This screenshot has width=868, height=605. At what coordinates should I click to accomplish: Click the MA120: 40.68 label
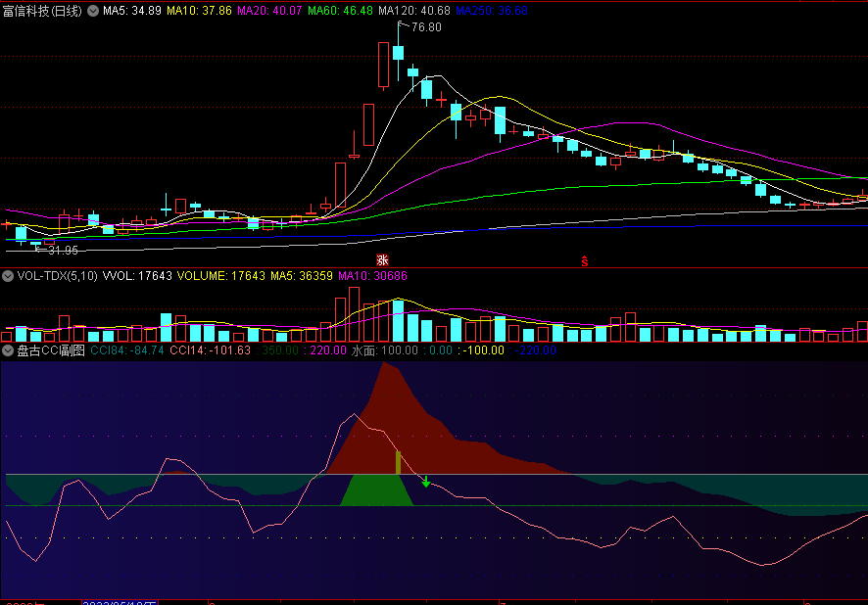pos(414,11)
